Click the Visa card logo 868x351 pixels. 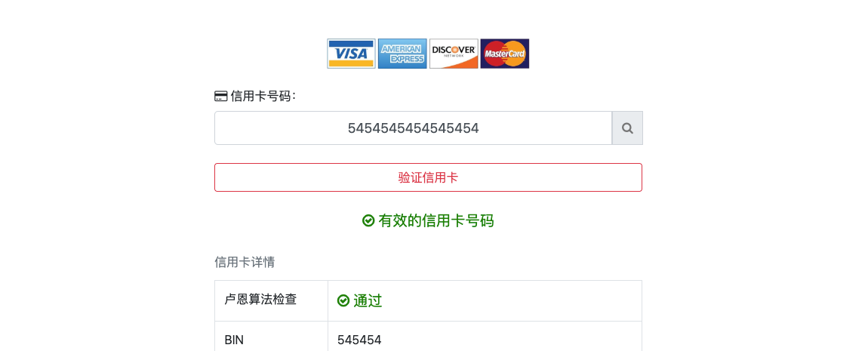[351, 54]
